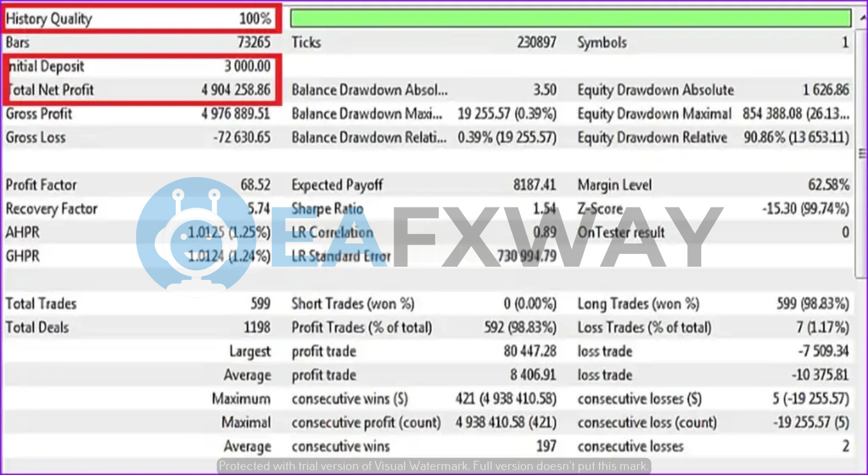Image resolution: width=868 pixels, height=475 pixels.
Task: Select the Initial Deposit row
Action: pyautogui.click(x=141, y=66)
